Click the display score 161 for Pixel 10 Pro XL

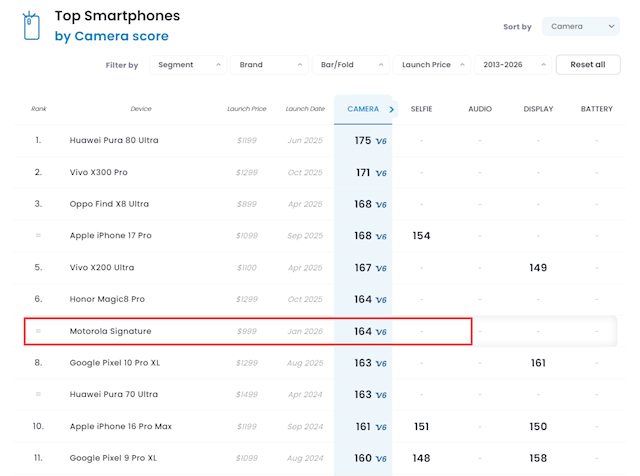tap(538, 363)
